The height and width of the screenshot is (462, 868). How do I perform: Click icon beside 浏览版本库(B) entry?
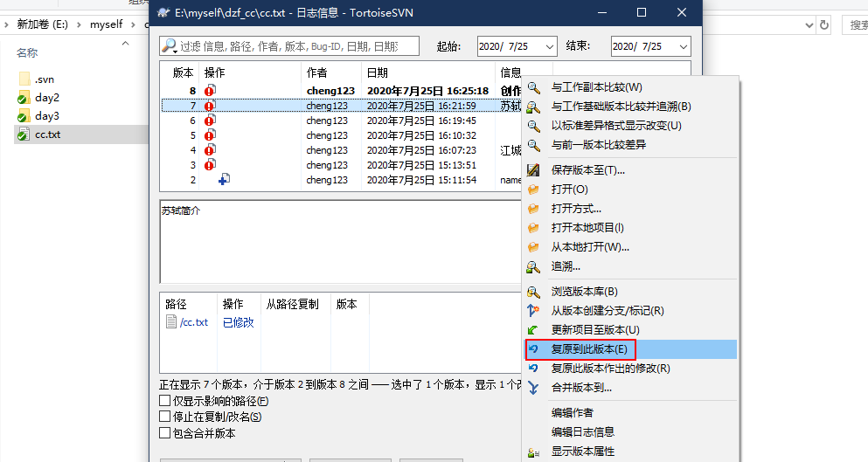tap(533, 292)
